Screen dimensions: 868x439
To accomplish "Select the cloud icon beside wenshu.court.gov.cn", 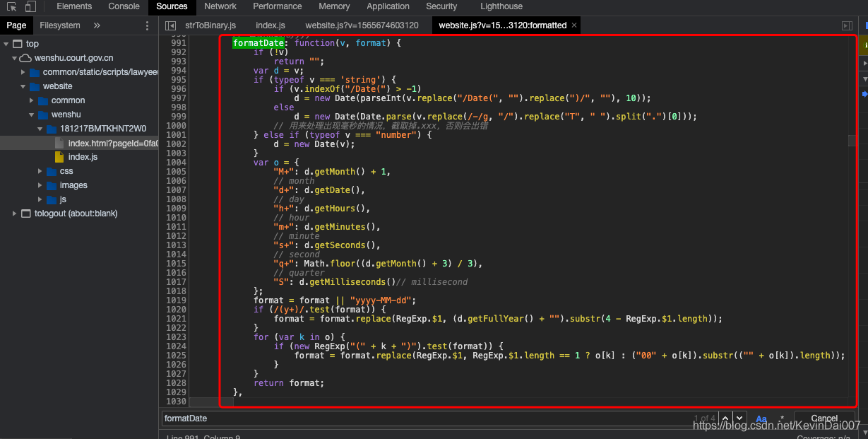I will pos(25,58).
